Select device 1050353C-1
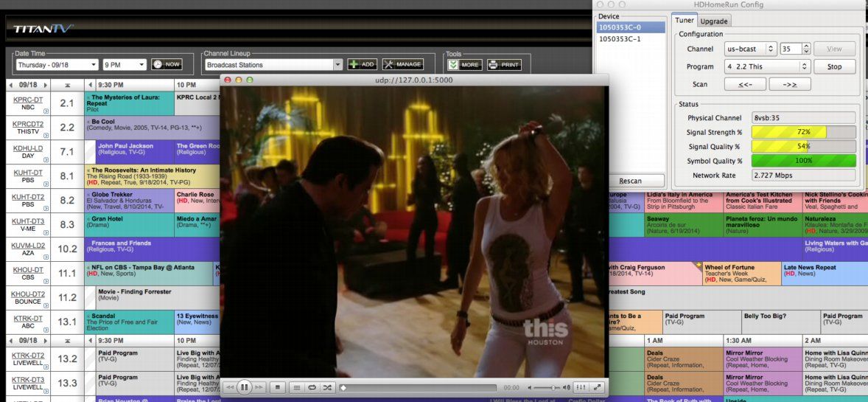Screen dimensions: 868x402 630,39
